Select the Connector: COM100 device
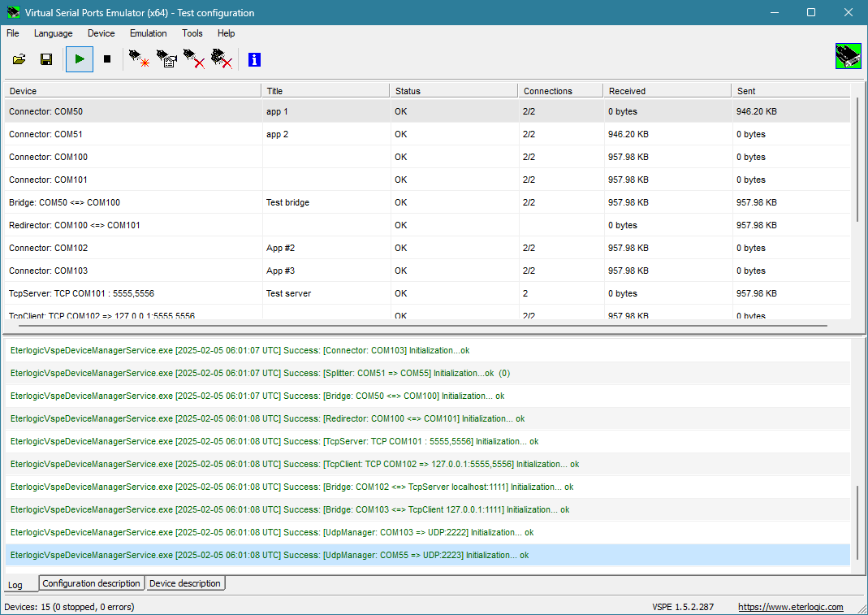 point(427,157)
